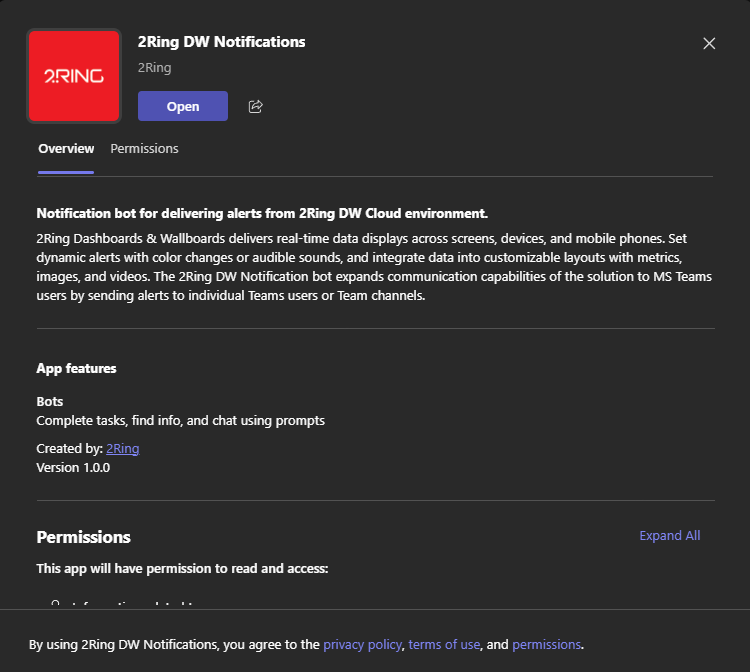The height and width of the screenshot is (672, 750).
Task: Expand All permissions
Action: coord(669,536)
